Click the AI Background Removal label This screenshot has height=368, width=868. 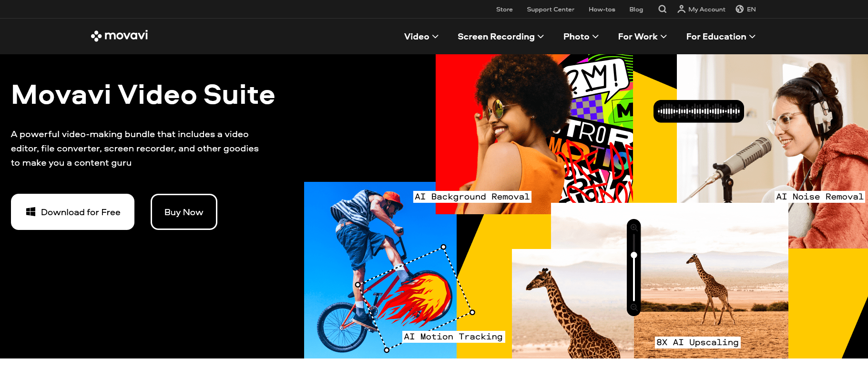click(x=472, y=197)
